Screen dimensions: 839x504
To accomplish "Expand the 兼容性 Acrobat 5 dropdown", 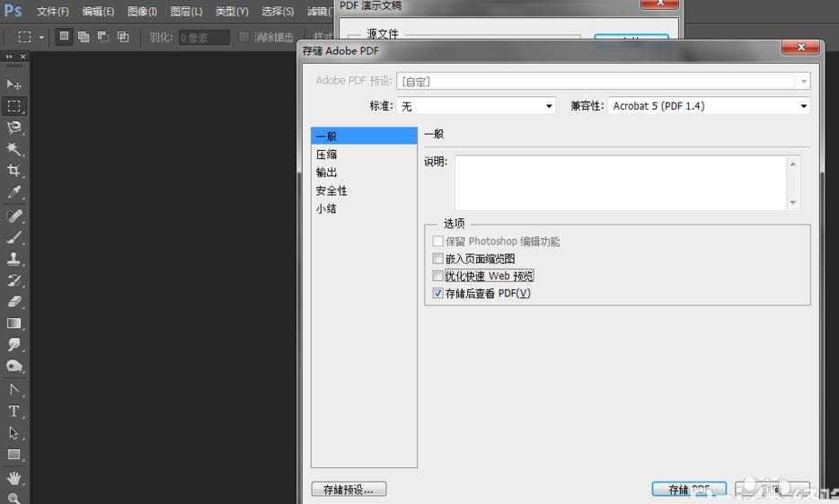I will [x=709, y=106].
